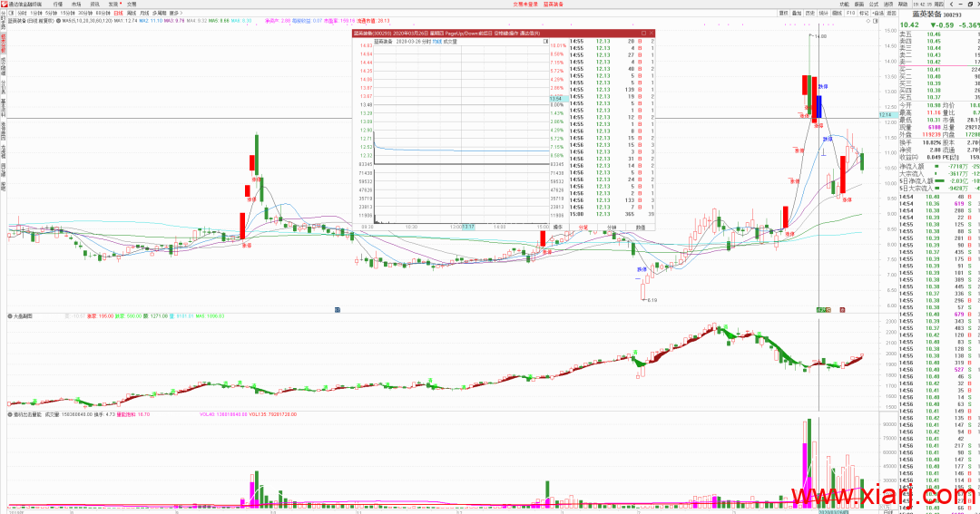
Task: Click the 返回 back button
Action: [x=892, y=13]
